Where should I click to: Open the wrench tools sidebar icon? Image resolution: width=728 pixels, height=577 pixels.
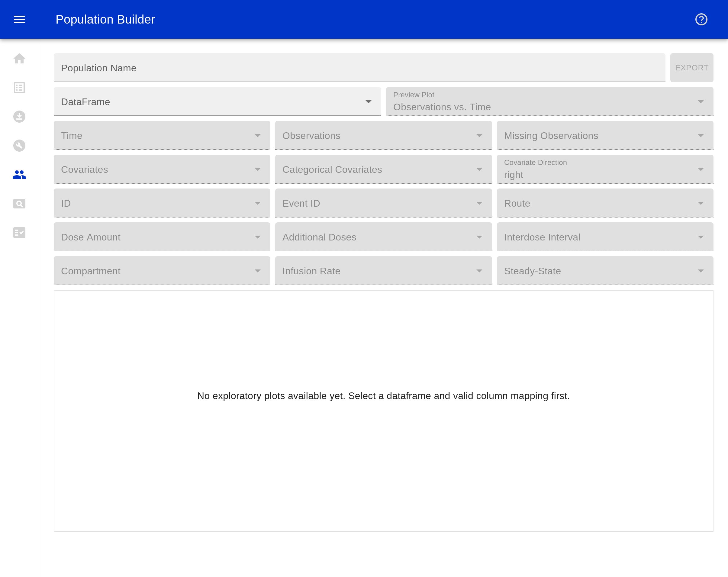tap(19, 146)
